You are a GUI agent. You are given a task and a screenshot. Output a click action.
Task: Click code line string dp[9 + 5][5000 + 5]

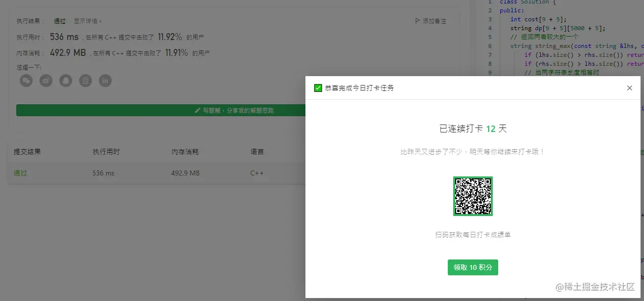click(558, 28)
